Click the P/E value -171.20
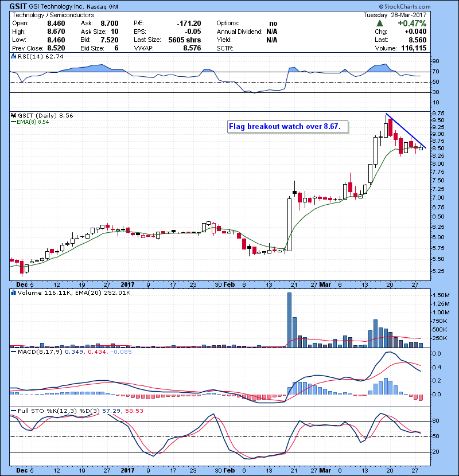459x476 pixels. 189,24
